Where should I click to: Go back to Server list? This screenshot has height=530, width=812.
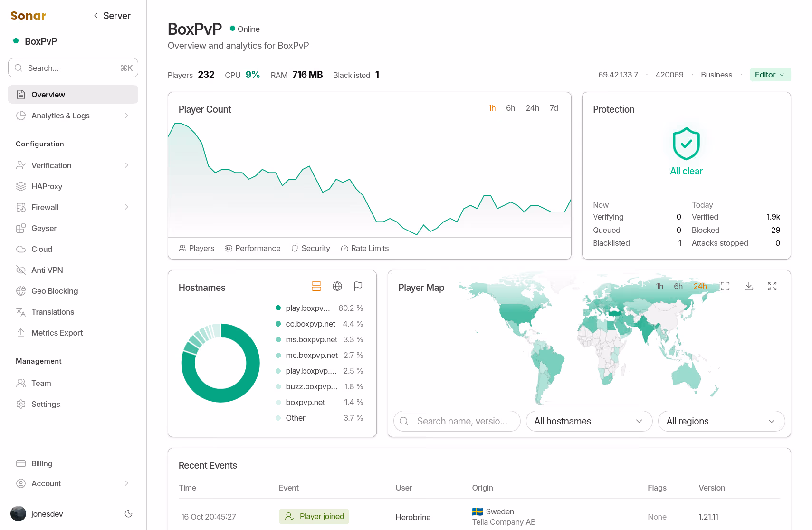click(112, 16)
